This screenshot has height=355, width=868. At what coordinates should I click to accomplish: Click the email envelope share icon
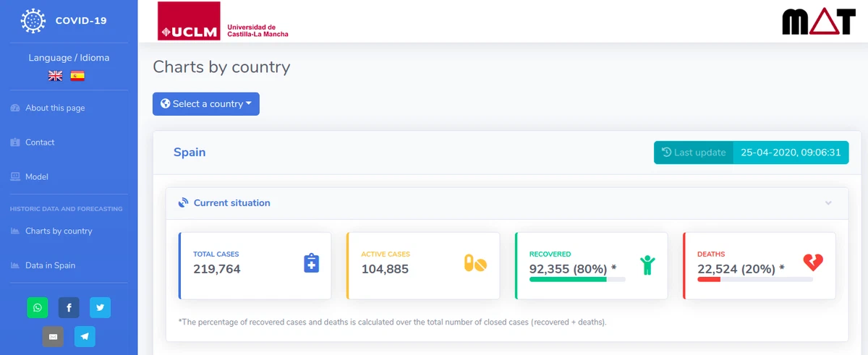click(x=53, y=336)
